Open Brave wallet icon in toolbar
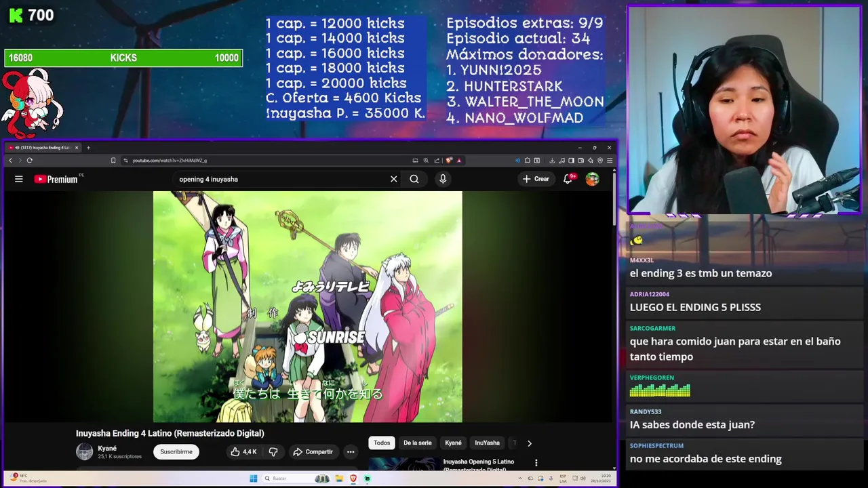868x488 pixels. pos(581,161)
